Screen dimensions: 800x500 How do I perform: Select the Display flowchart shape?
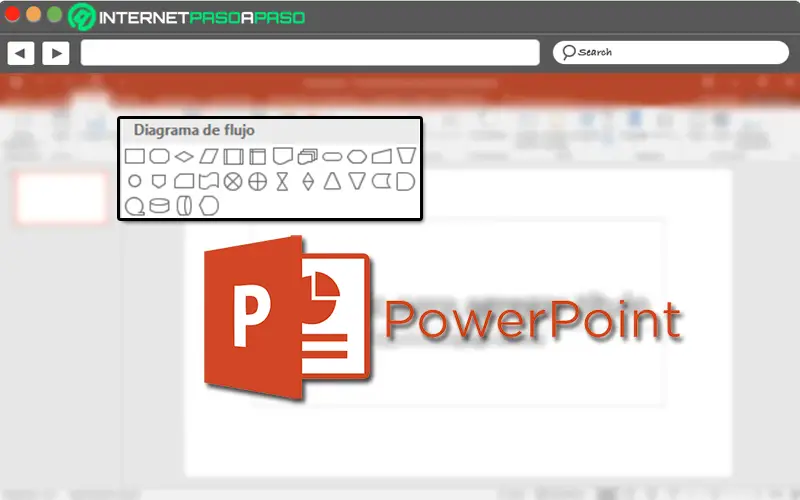click(x=209, y=206)
